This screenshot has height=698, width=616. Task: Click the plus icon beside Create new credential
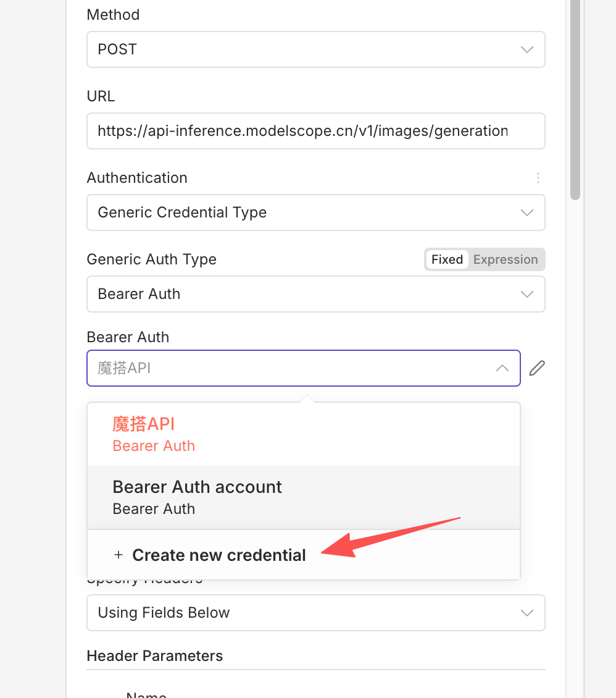click(x=119, y=555)
